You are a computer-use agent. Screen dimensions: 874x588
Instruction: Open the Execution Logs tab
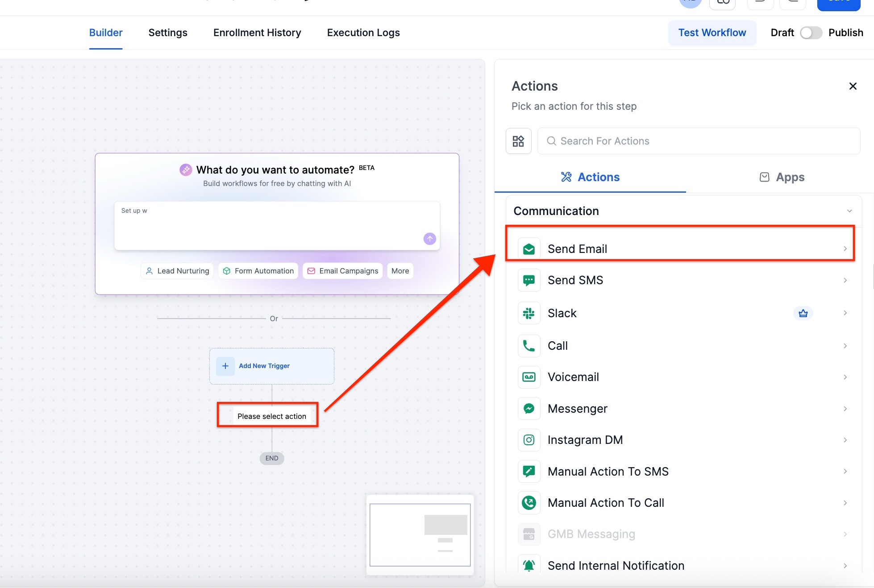(363, 33)
